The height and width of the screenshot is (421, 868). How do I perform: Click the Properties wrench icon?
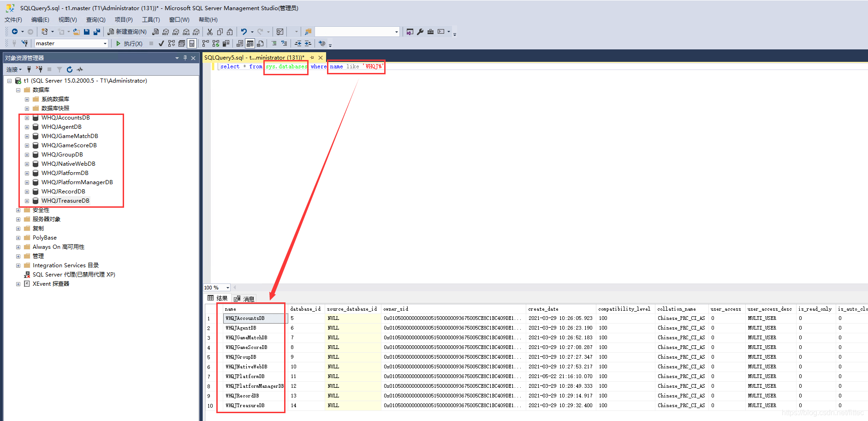coord(420,32)
